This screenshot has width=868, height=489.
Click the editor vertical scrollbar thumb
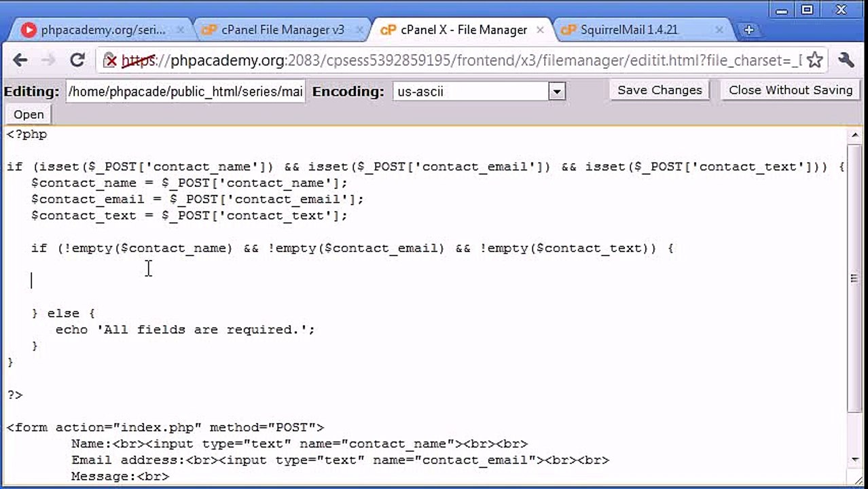[x=854, y=277]
